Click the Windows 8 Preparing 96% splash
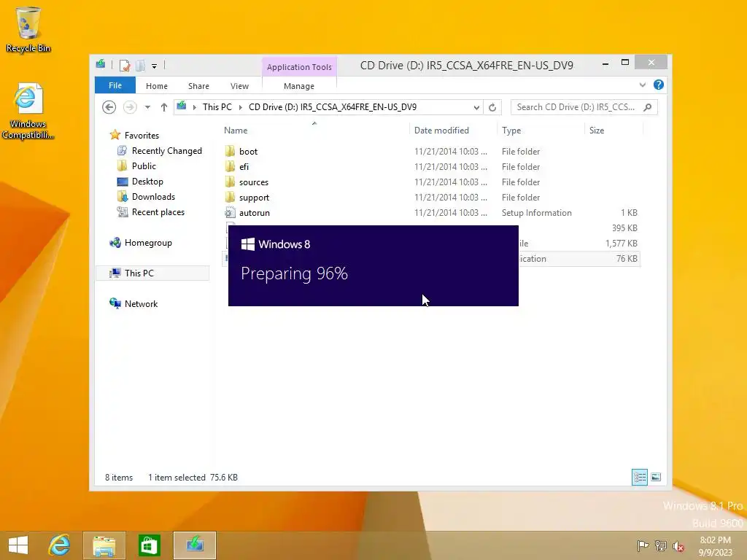Image resolution: width=747 pixels, height=560 pixels. point(373,265)
